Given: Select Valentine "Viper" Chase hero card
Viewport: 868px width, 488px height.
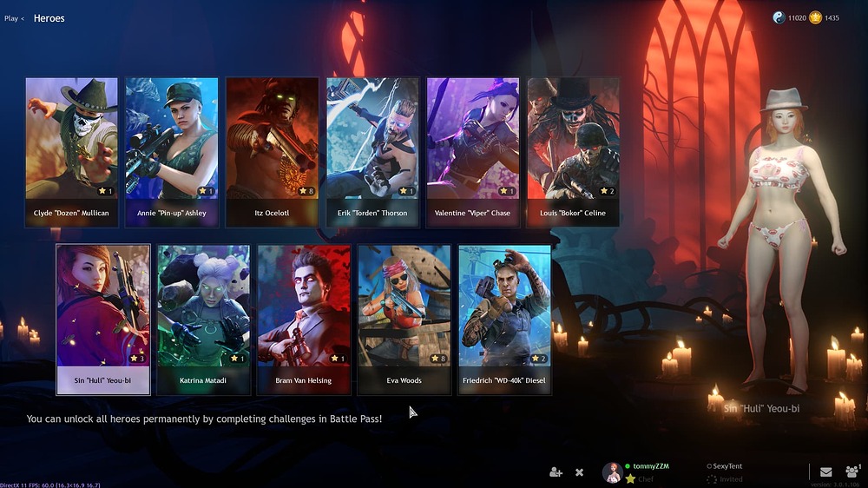Looking at the screenshot, I should (x=473, y=152).
